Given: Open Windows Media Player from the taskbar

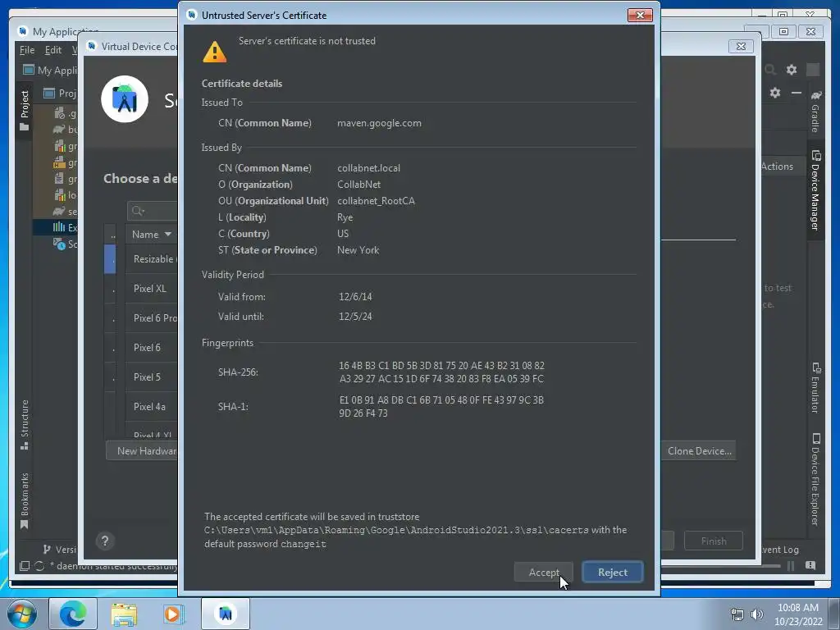Looking at the screenshot, I should [174, 614].
